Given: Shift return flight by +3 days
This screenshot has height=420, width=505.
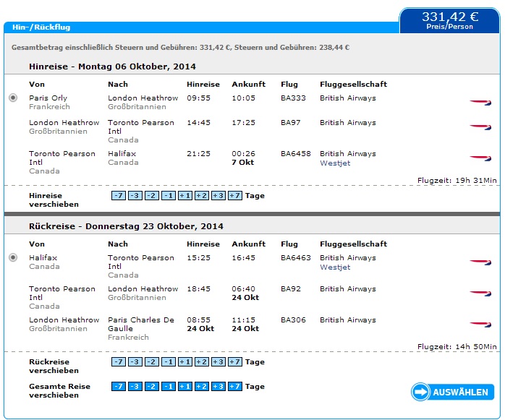Looking at the screenshot, I should (218, 361).
